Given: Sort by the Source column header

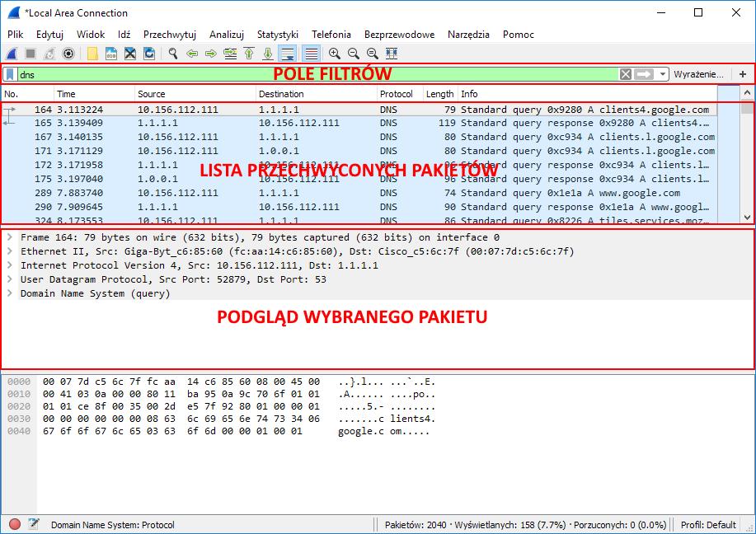Looking at the screenshot, I should tap(195, 94).
